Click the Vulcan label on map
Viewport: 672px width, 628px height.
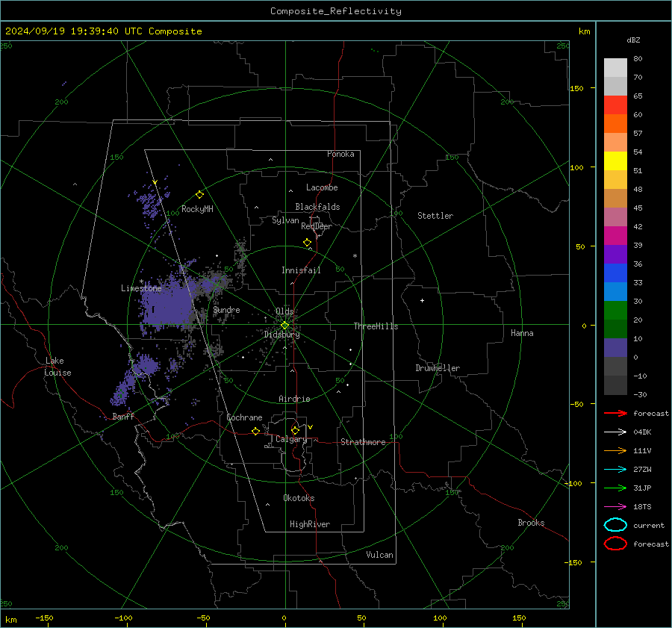[379, 555]
